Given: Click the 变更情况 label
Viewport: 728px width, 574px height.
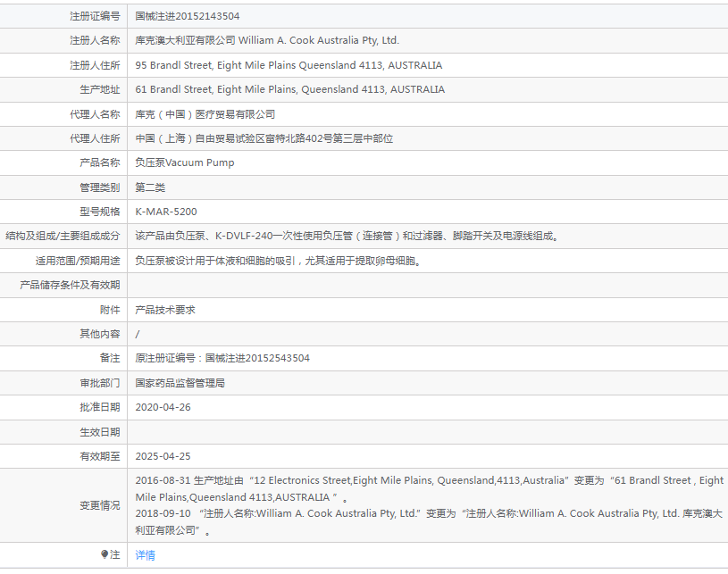Looking at the screenshot, I should click(100, 505).
